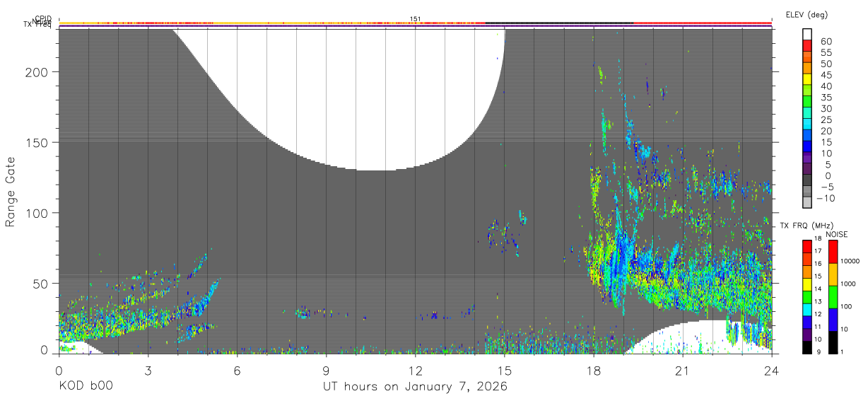Image resolution: width=868 pixels, height=401 pixels.
Task: Select the blue segment of NOISE colorbar
Action: coord(833,320)
